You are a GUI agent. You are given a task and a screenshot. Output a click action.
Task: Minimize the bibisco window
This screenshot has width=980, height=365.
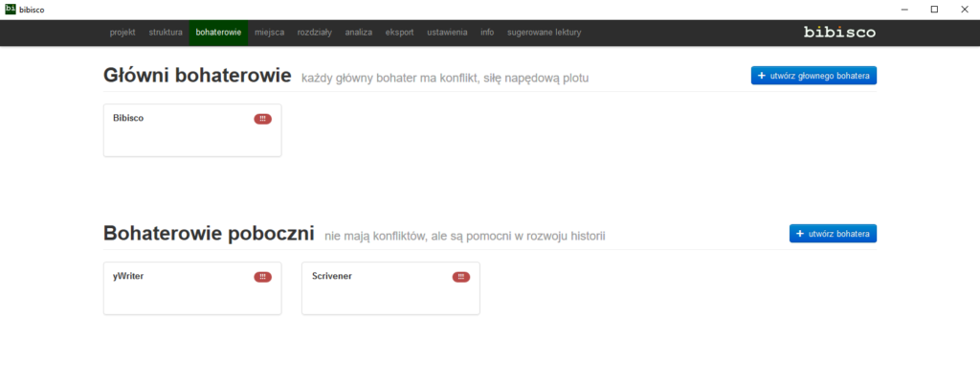tap(904, 10)
